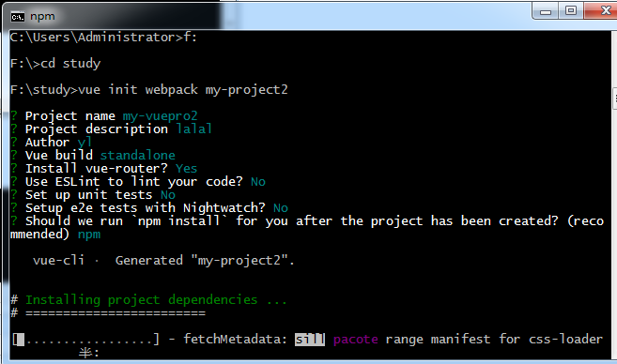Click the "No" answer after the ESLint question

(x=258, y=182)
